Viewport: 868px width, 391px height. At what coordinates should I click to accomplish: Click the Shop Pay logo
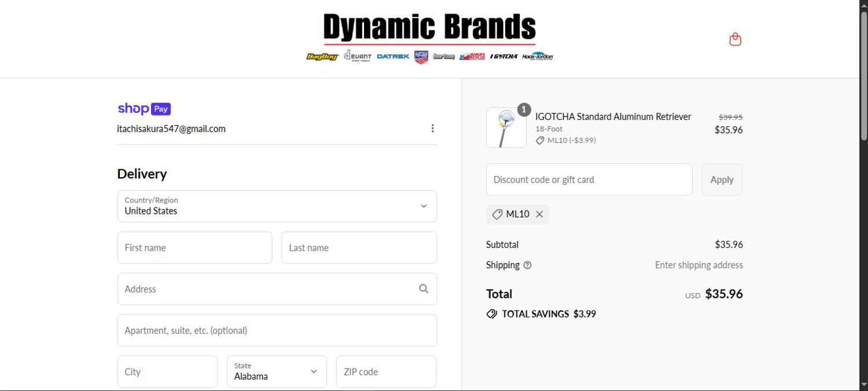tap(144, 109)
